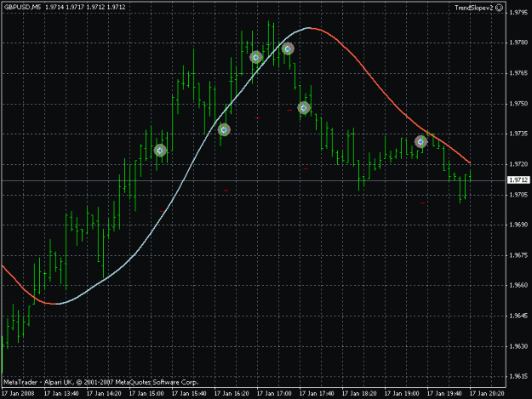Select the light blue rising trend line

point(183,183)
